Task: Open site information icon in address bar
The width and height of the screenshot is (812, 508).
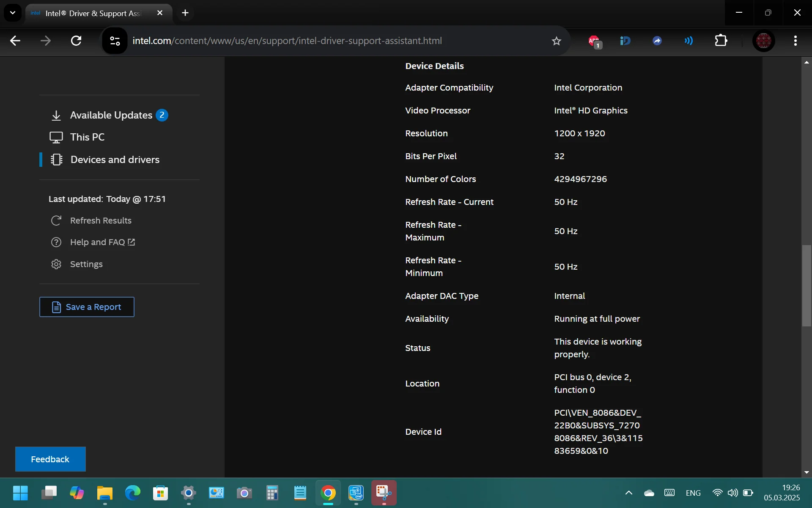Action: (115, 41)
